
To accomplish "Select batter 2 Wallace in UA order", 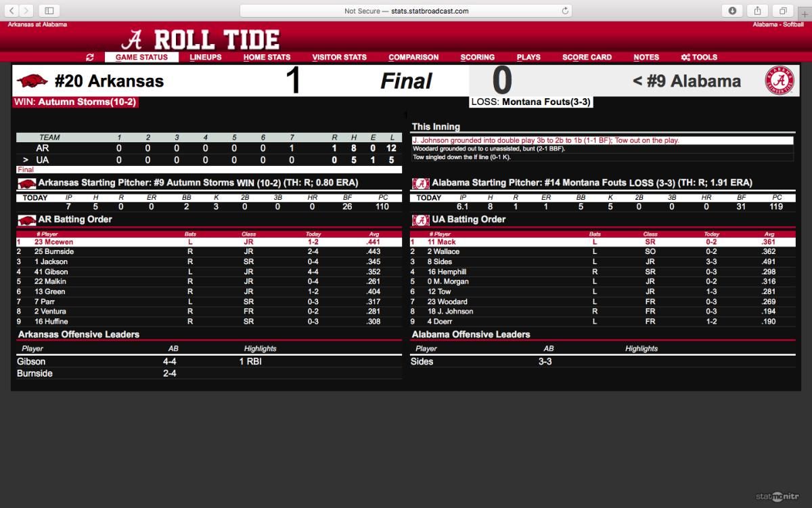I will click(x=602, y=251).
